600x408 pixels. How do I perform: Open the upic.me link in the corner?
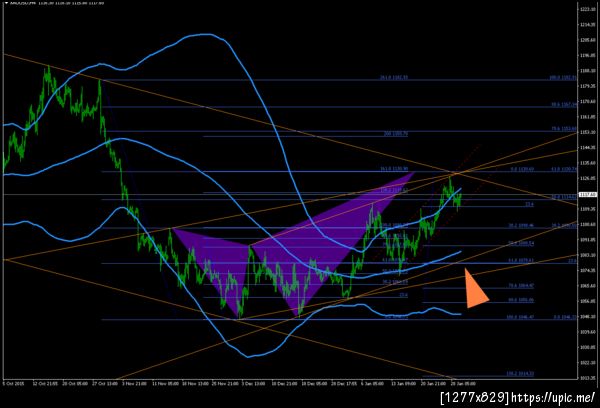553,398
